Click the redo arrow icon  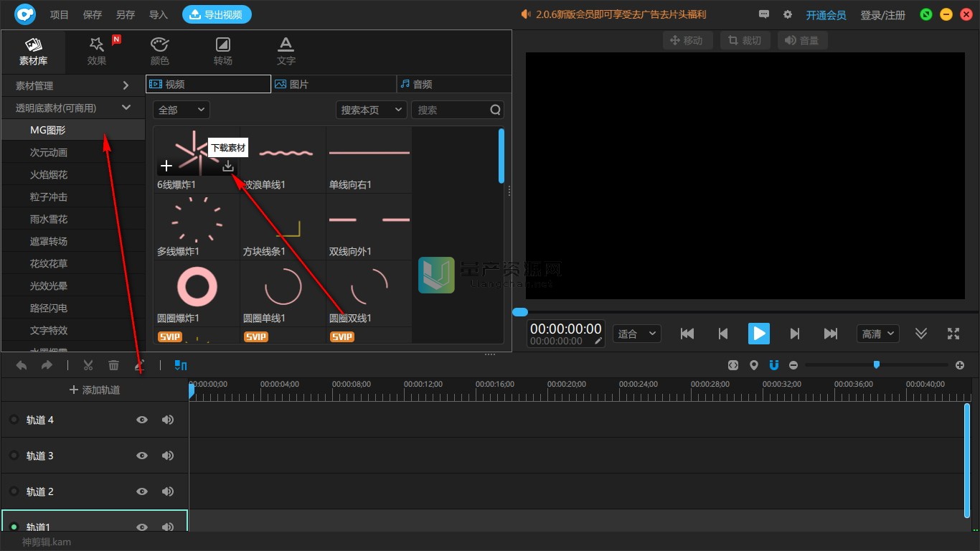point(47,365)
